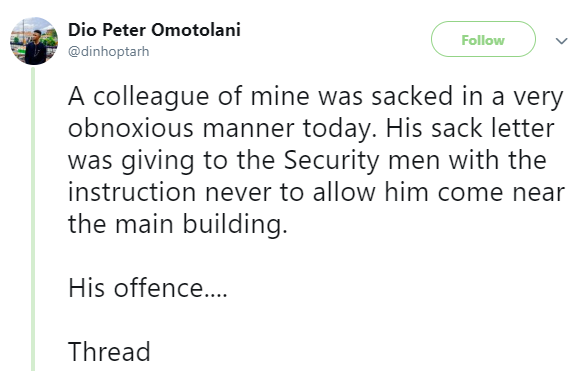Viewport: 578px width, 371px height.
Task: Open Dio Peter Omotolani's profile picture
Action: 34,41
